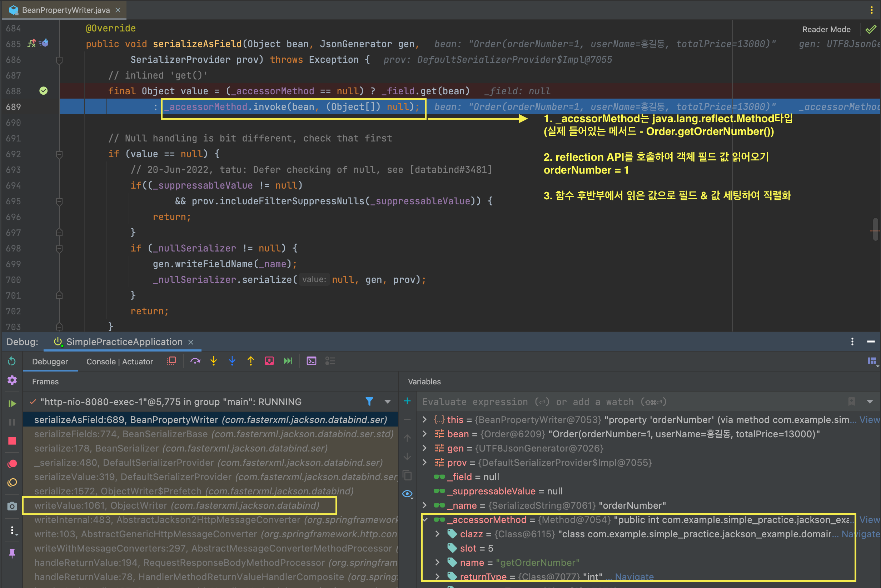Select the BeanPropertyWriter.java editor tab
Image resolution: width=881 pixels, height=588 pixels.
pos(64,10)
